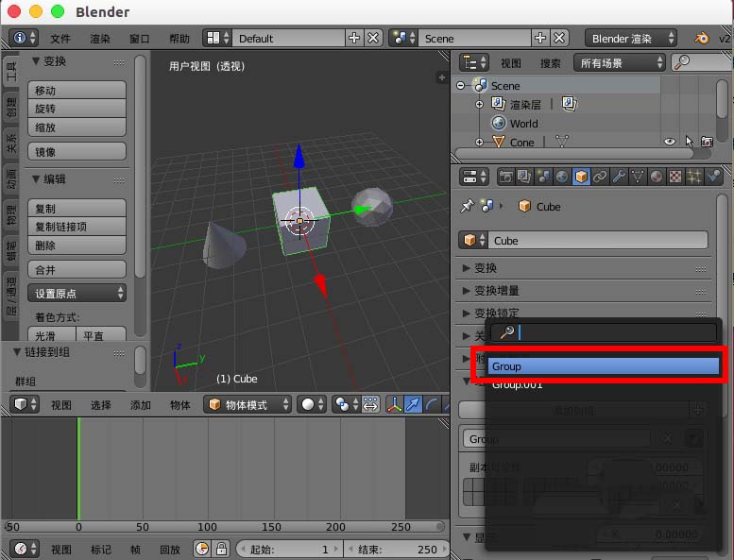734x560 pixels.
Task: Delete the Scene with X button
Action: [559, 38]
